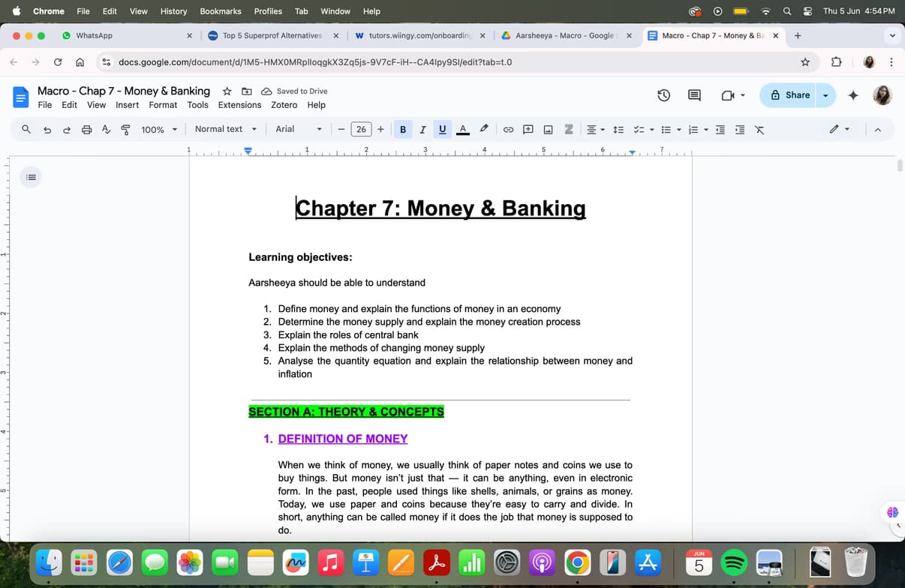Viewport: 905px width, 588px height.
Task: Apply bold formatting
Action: 403,129
